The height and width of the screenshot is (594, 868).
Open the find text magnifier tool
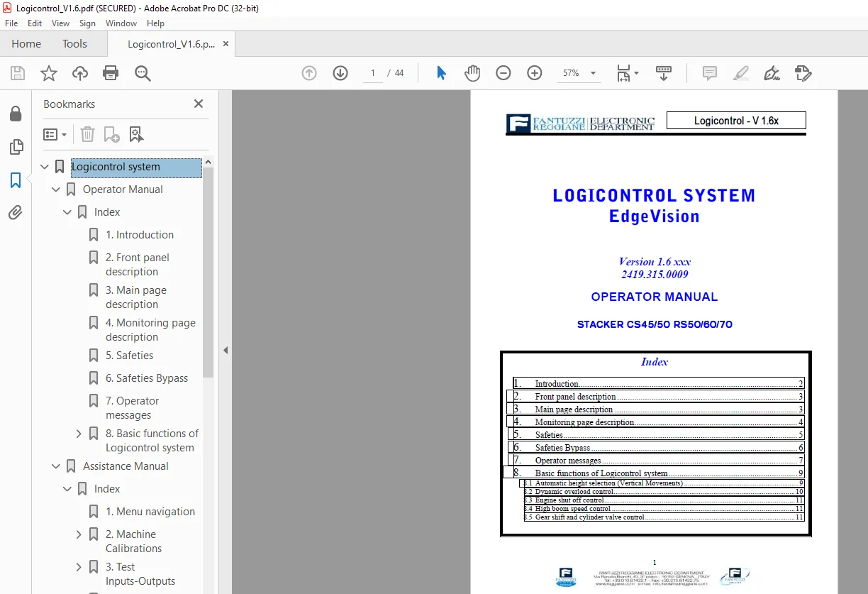(143, 73)
